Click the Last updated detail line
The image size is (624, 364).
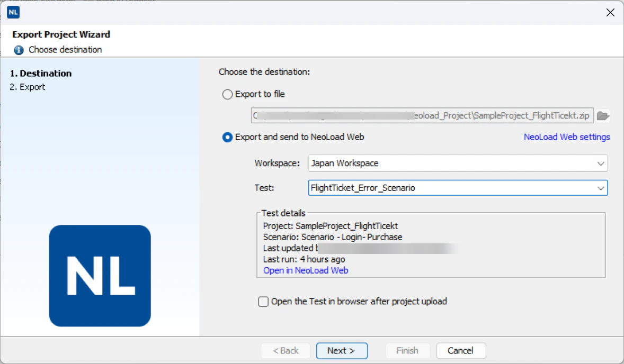[x=360, y=248]
